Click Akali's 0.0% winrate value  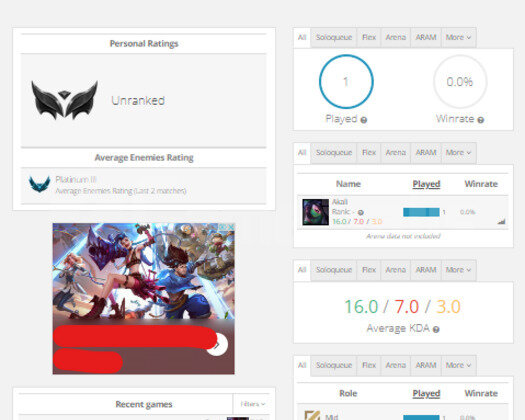(x=467, y=212)
